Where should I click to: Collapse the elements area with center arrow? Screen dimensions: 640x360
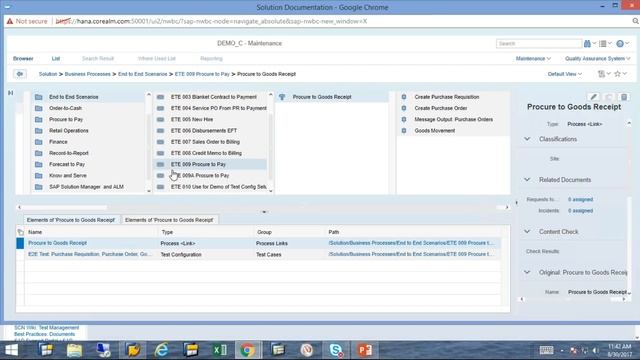pyautogui.click(x=264, y=212)
